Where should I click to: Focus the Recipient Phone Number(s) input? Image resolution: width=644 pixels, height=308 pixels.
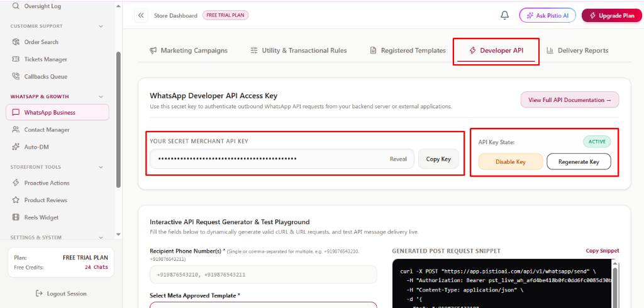click(264, 274)
